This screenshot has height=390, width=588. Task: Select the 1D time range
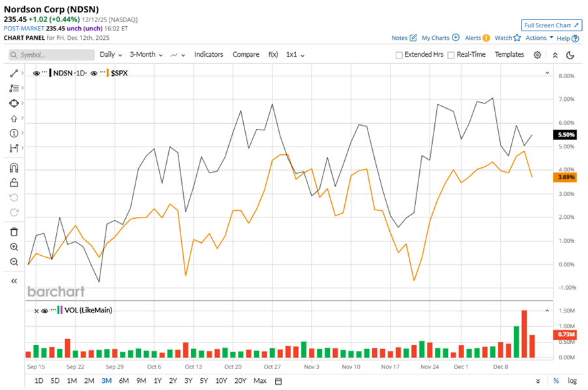[x=38, y=381]
